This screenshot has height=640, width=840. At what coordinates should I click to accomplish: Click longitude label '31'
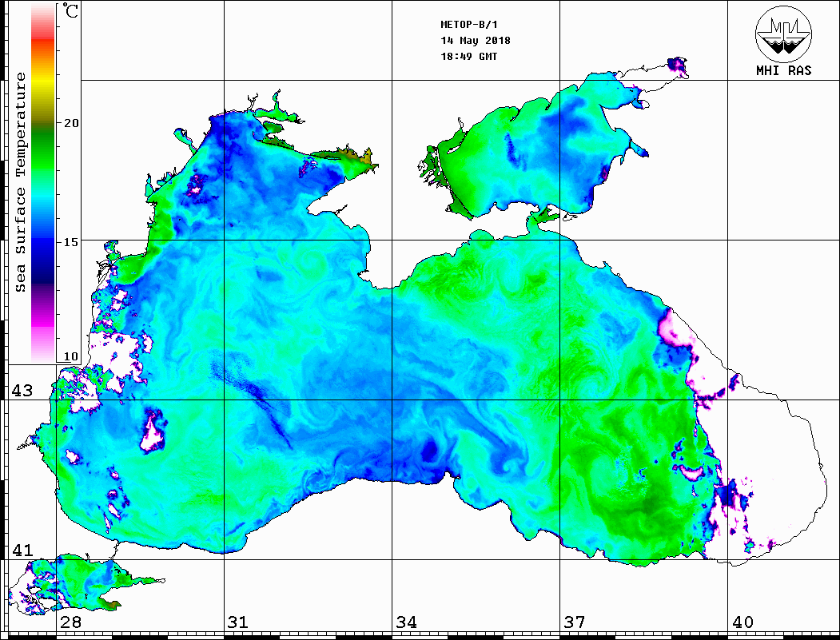(x=238, y=622)
